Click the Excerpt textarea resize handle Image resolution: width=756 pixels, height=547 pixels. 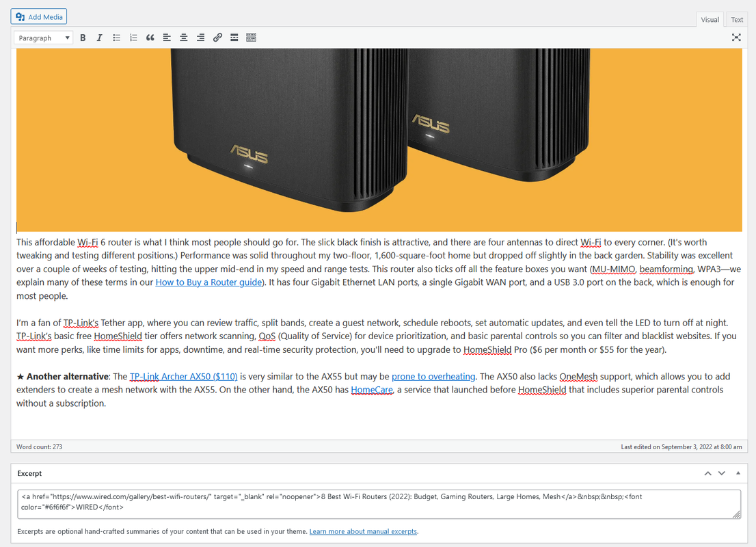point(737,515)
